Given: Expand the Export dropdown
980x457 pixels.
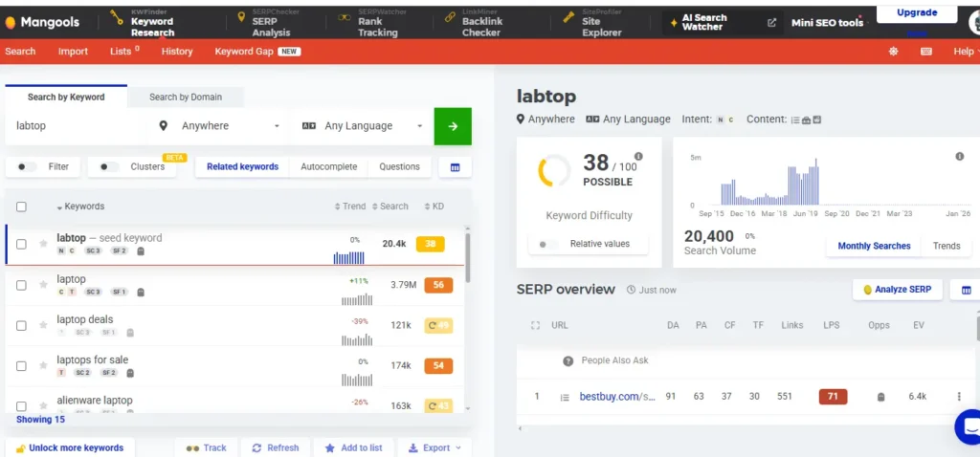Looking at the screenshot, I should tap(434, 447).
